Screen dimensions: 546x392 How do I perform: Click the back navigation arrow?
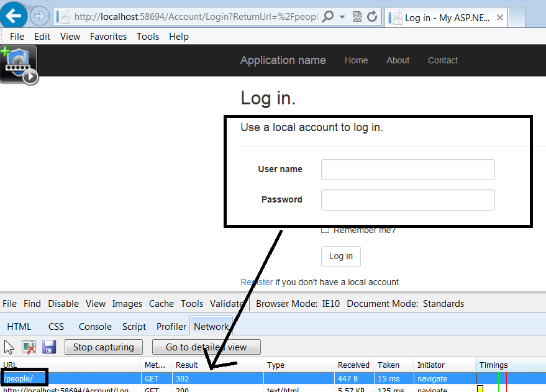click(14, 16)
